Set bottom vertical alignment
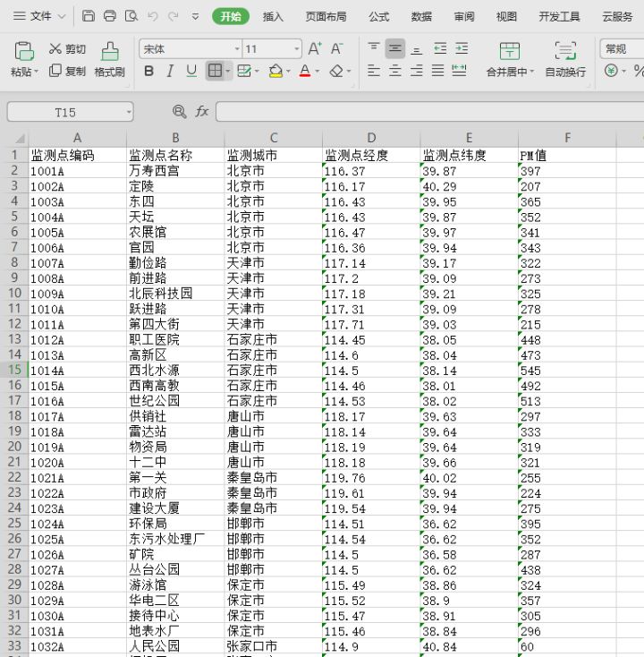Image resolution: width=644 pixels, height=657 pixels. (416, 48)
